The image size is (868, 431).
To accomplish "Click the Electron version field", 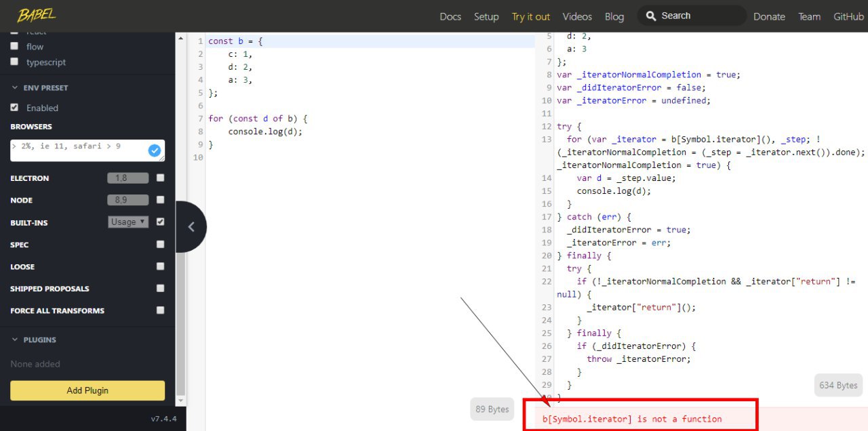I will 127,178.
